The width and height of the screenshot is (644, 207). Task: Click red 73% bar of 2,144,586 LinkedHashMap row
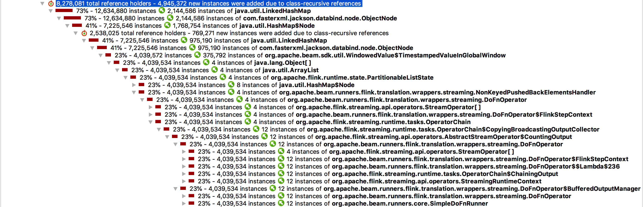(x=64, y=10)
